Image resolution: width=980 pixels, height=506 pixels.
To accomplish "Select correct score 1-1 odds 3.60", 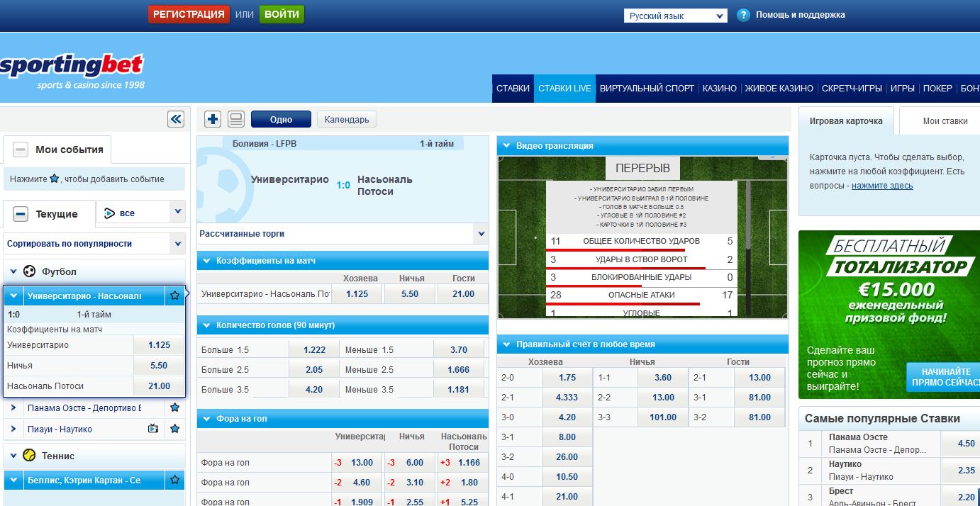I will pos(663,378).
